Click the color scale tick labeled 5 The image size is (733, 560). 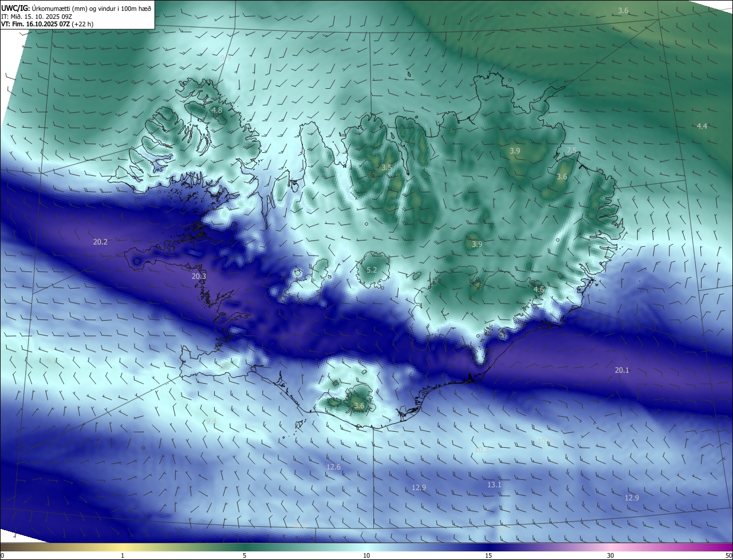245,555
